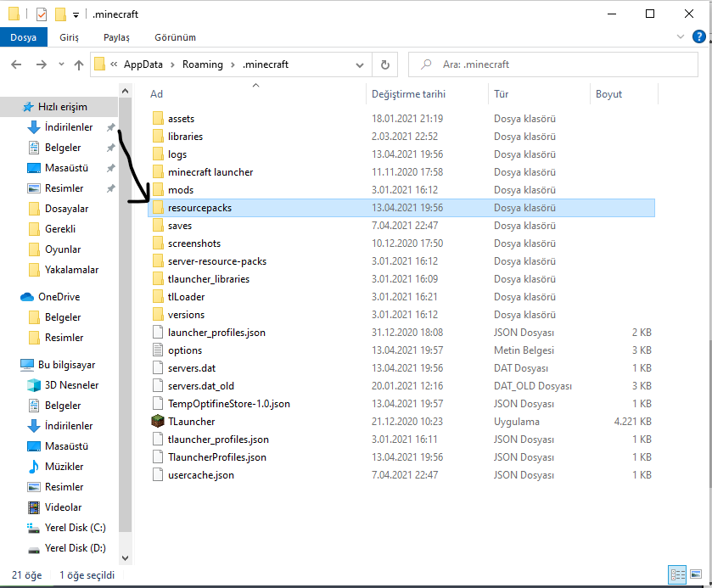Open the Oyunlar sidebar folder
The image size is (712, 588).
pos(63,249)
